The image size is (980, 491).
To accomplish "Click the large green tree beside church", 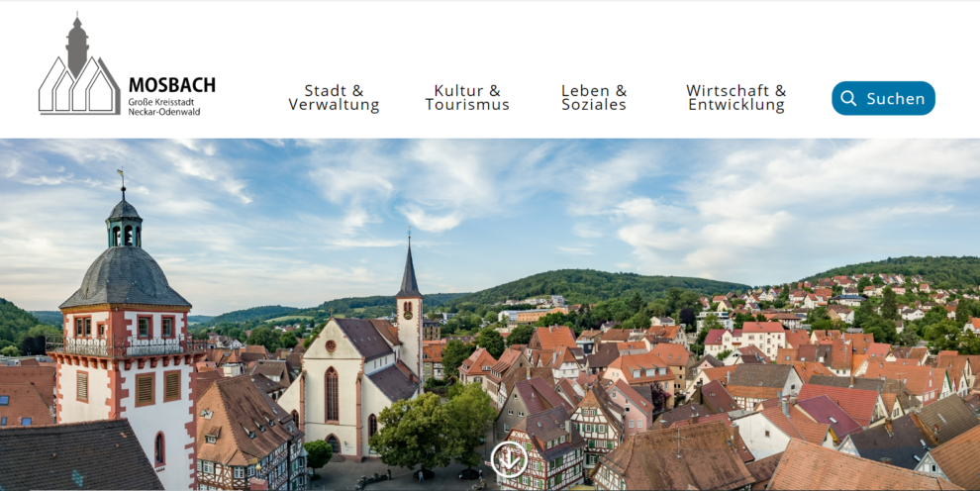I will (433, 429).
